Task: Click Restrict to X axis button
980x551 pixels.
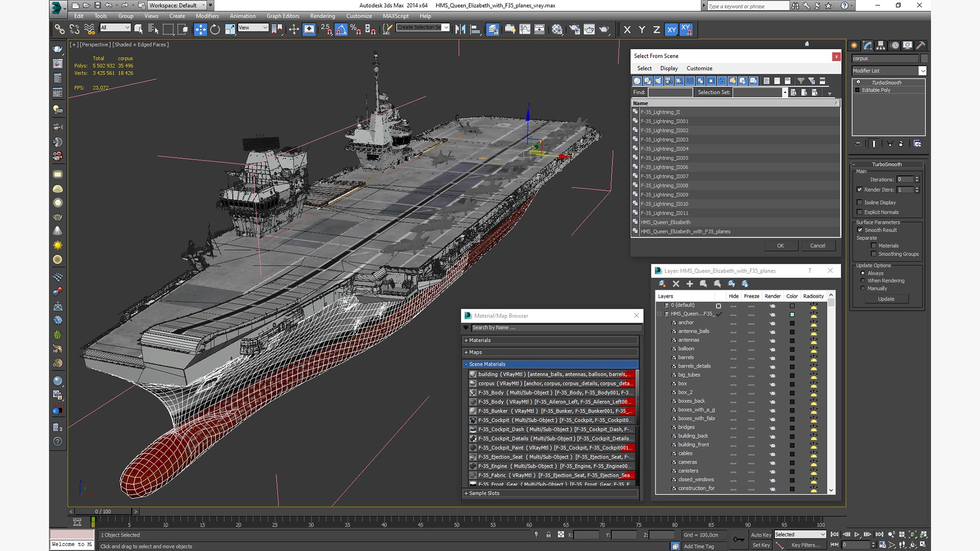Action: 627,30
